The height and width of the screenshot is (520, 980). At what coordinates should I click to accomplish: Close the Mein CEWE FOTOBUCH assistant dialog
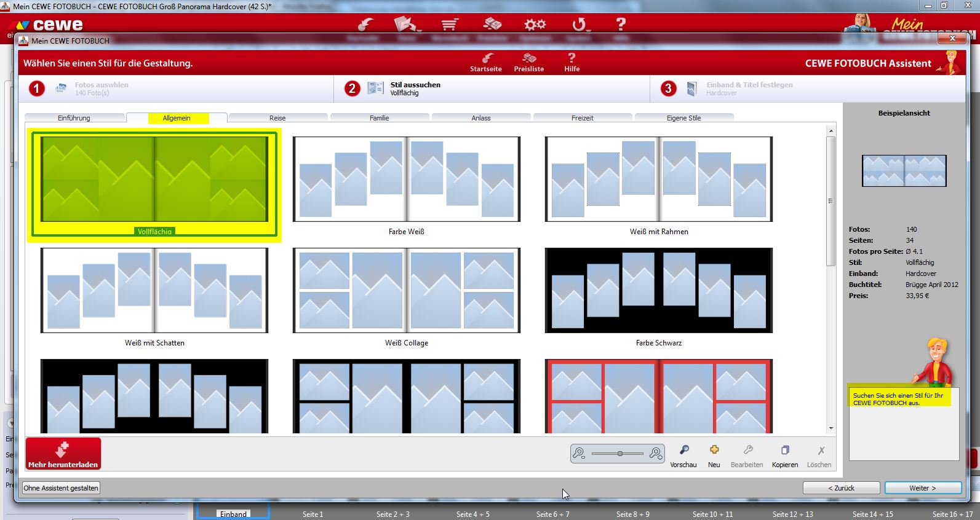point(952,38)
